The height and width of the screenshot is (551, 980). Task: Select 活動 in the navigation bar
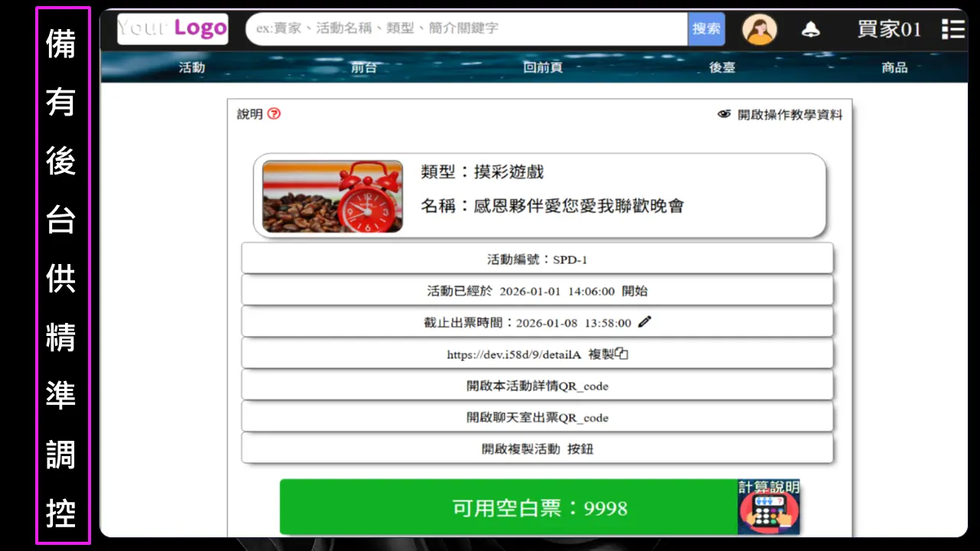pyautogui.click(x=190, y=67)
